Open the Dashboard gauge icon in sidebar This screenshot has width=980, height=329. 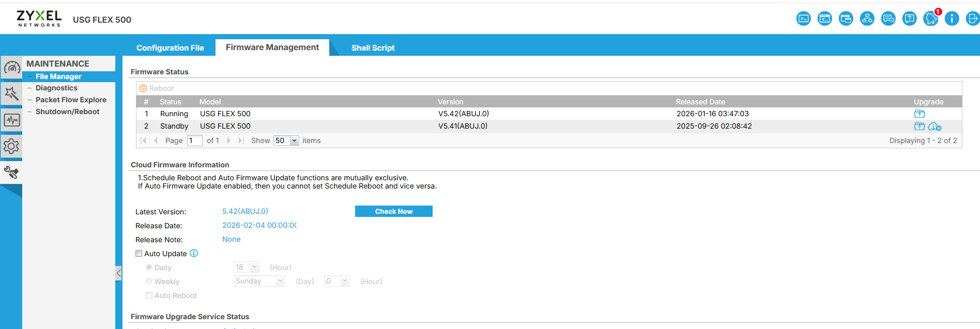tap(11, 67)
